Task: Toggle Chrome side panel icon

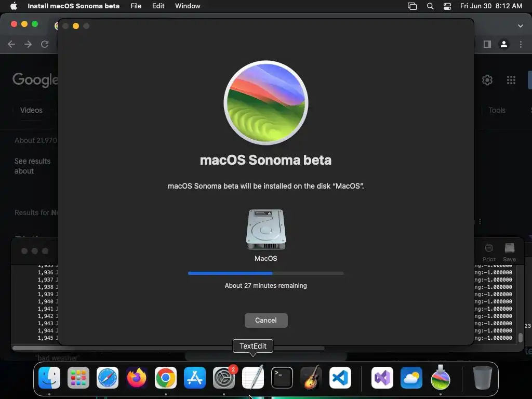Action: pyautogui.click(x=487, y=44)
